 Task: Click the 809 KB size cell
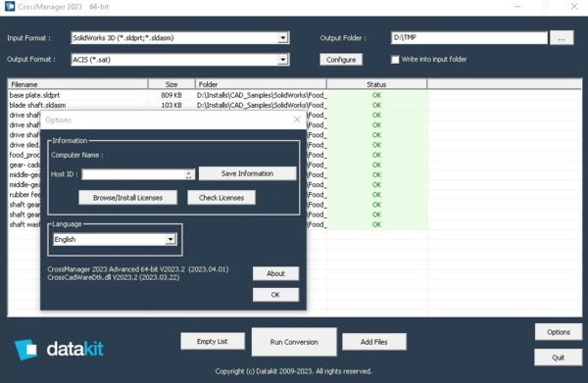(171, 95)
